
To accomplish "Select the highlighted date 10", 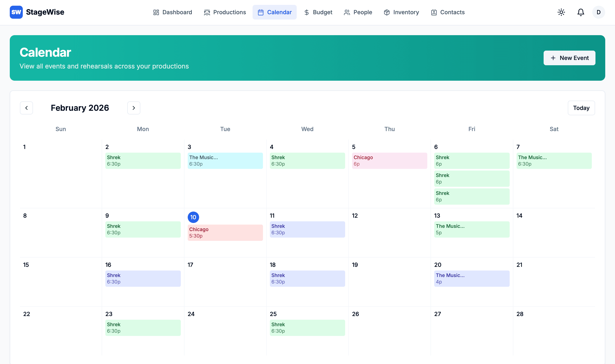I will [x=193, y=217].
